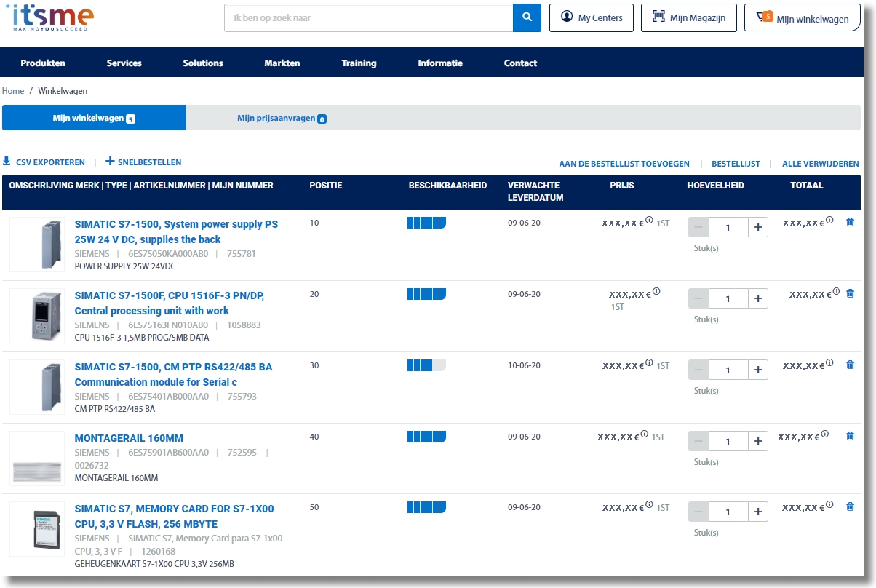
Task: Click the search magnifier button
Action: [527, 17]
